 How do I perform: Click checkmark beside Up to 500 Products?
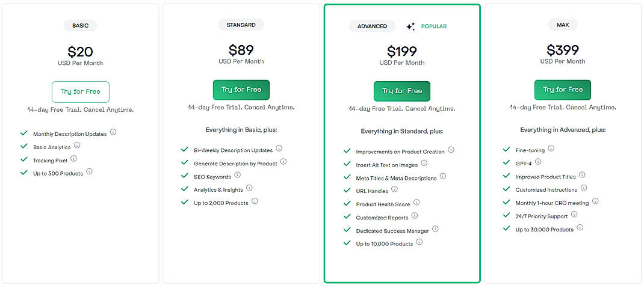24,173
